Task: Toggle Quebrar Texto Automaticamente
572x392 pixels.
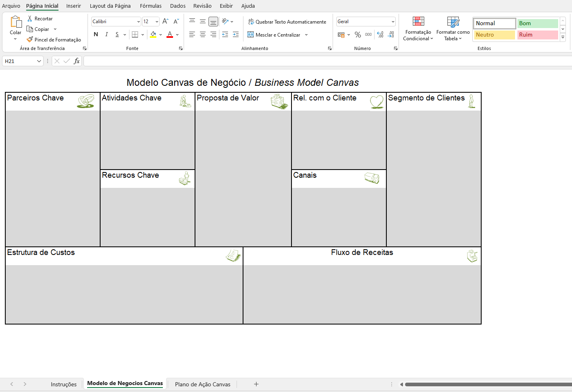Action: click(x=287, y=22)
